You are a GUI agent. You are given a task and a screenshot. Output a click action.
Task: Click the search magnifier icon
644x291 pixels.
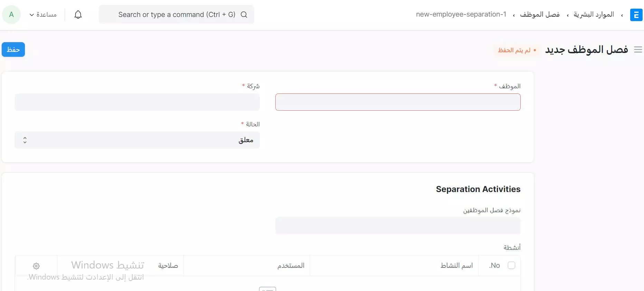244,15
